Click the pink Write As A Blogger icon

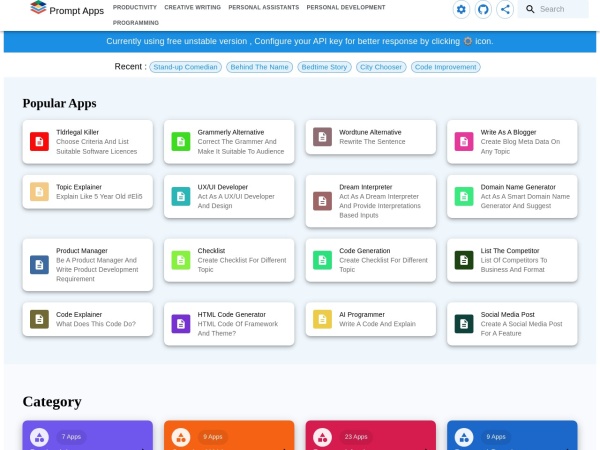tap(464, 141)
